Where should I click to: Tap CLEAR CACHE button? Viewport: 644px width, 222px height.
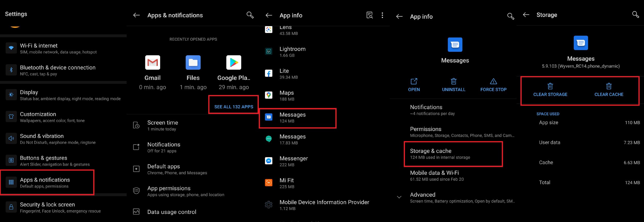[609, 90]
